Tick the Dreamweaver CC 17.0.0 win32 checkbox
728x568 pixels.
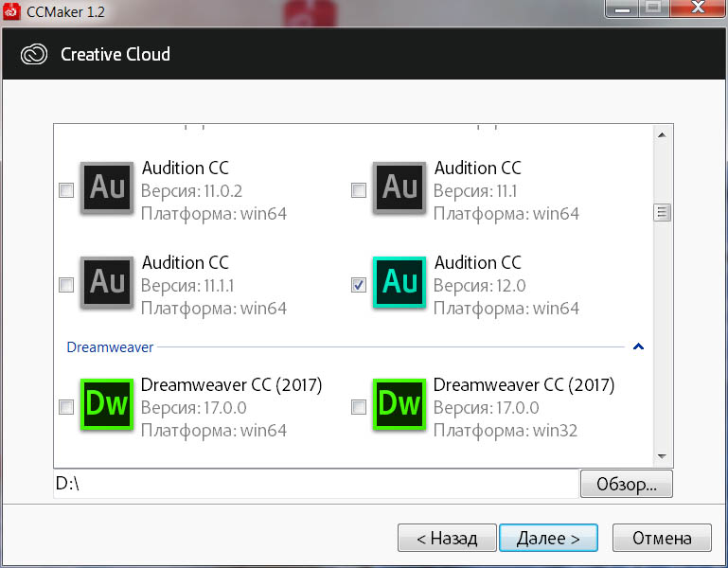click(x=359, y=407)
